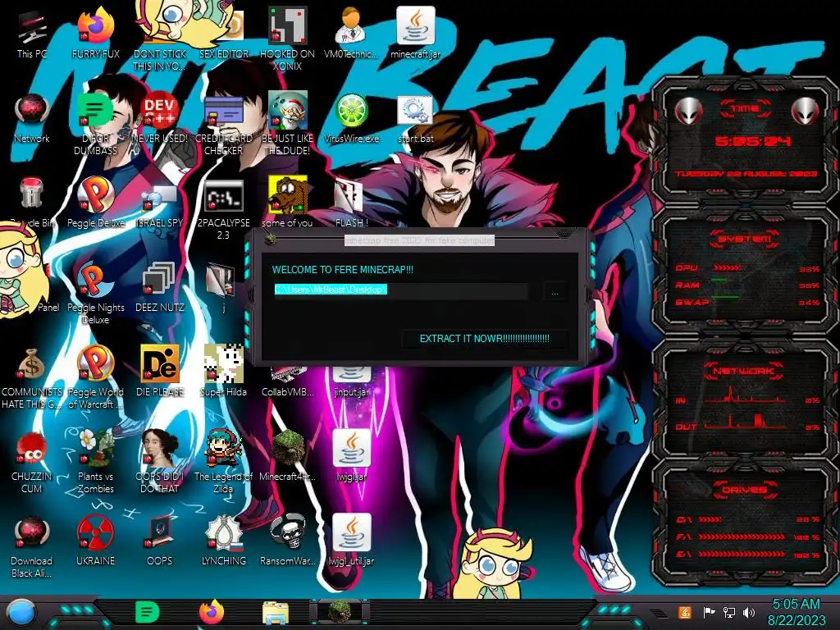Open the Start orb button
This screenshot has width=840, height=630.
(x=21, y=612)
